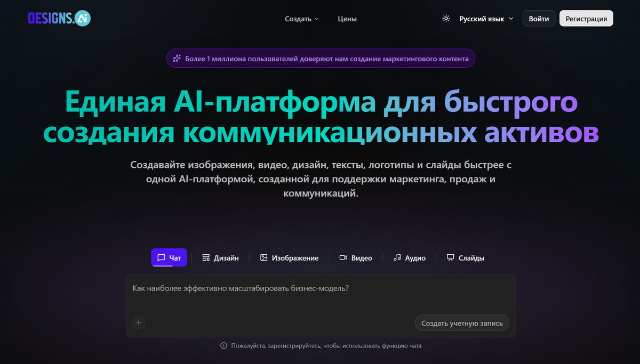Click the Дизайн layout icon
The height and width of the screenshot is (364, 640).
[206, 258]
